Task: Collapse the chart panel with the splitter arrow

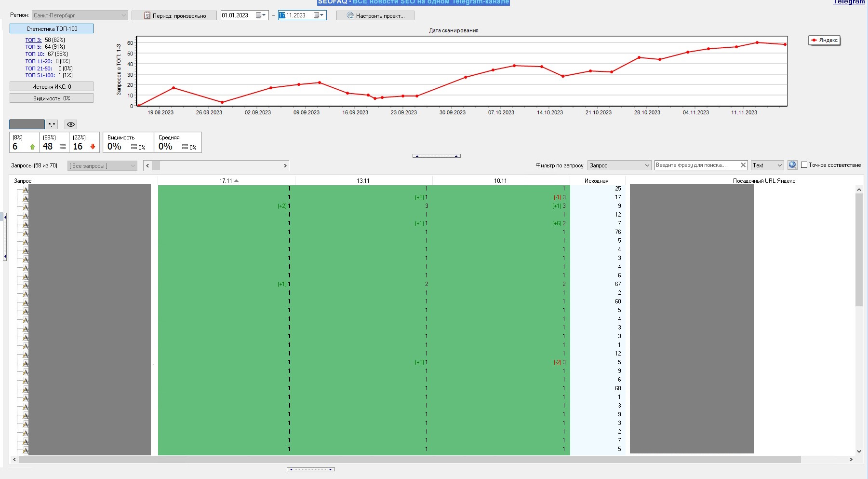Action: point(437,156)
